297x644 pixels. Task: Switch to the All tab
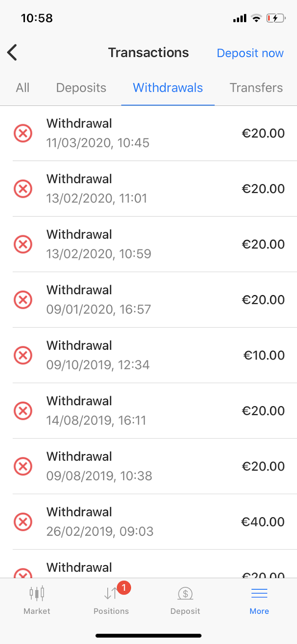tap(23, 88)
